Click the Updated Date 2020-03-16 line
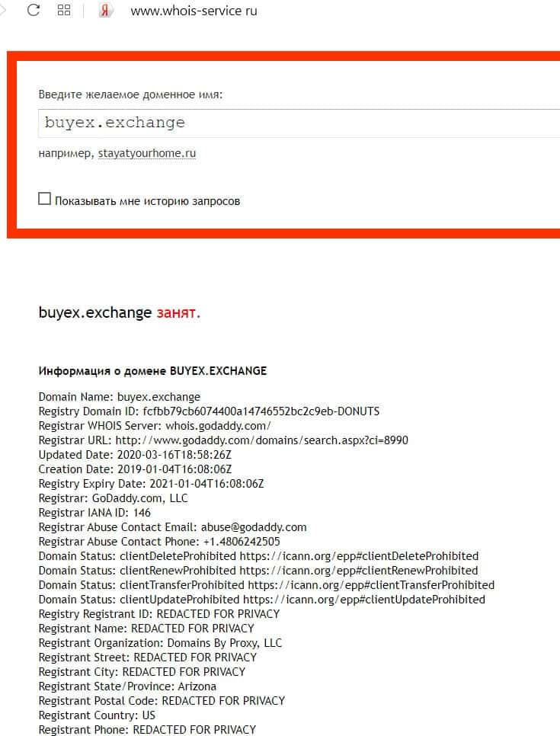This screenshot has height=736, width=560. pyautogui.click(x=135, y=456)
